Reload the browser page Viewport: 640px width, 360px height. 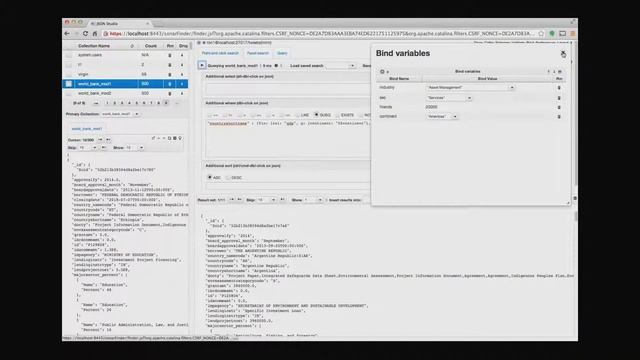click(85, 33)
